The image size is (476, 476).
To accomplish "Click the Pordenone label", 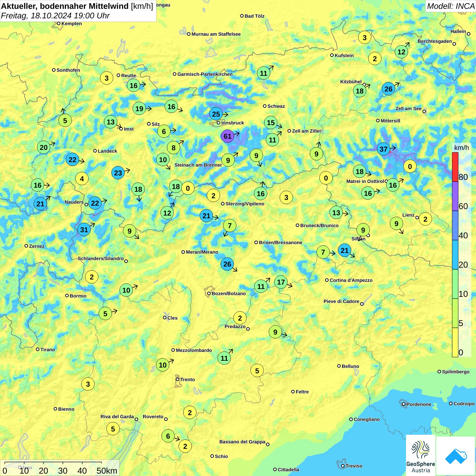I will point(419,404).
